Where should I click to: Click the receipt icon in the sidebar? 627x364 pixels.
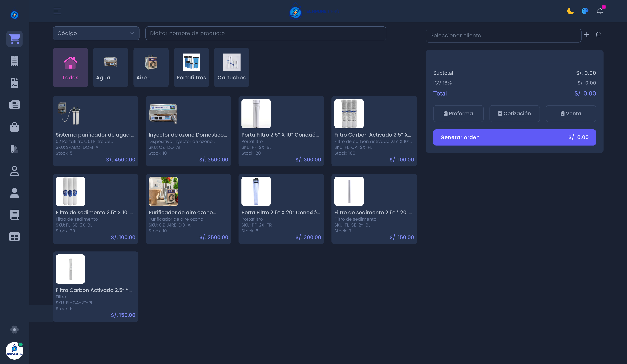click(14, 61)
